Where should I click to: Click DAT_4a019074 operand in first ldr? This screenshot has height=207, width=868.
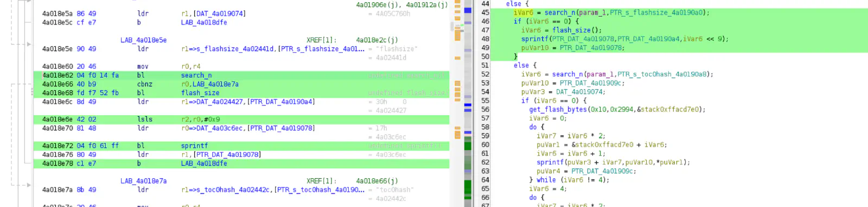[x=219, y=14]
